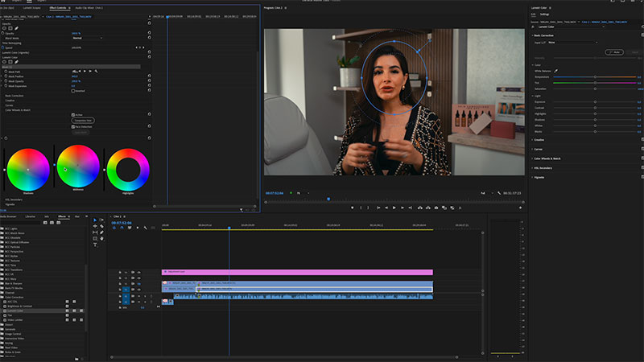
Task: Click Lift button in program monitor
Action: 419,208
